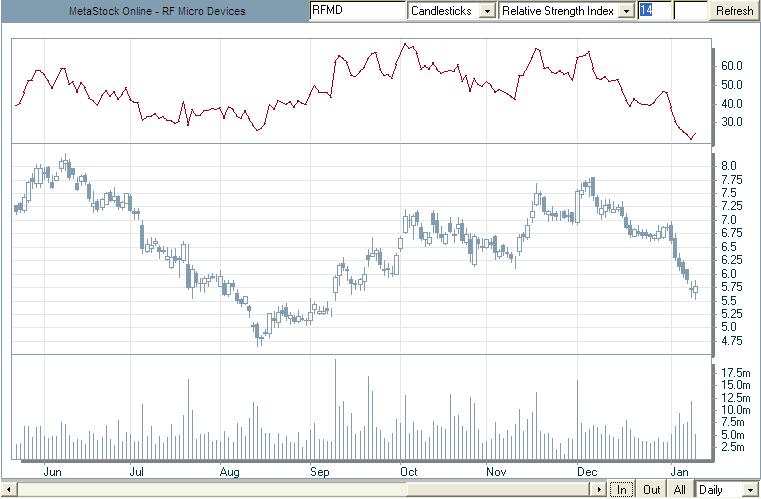Viewport: 761px width, 499px height.
Task: Open the Relative Strength Index indicator dropdown
Action: pos(627,11)
